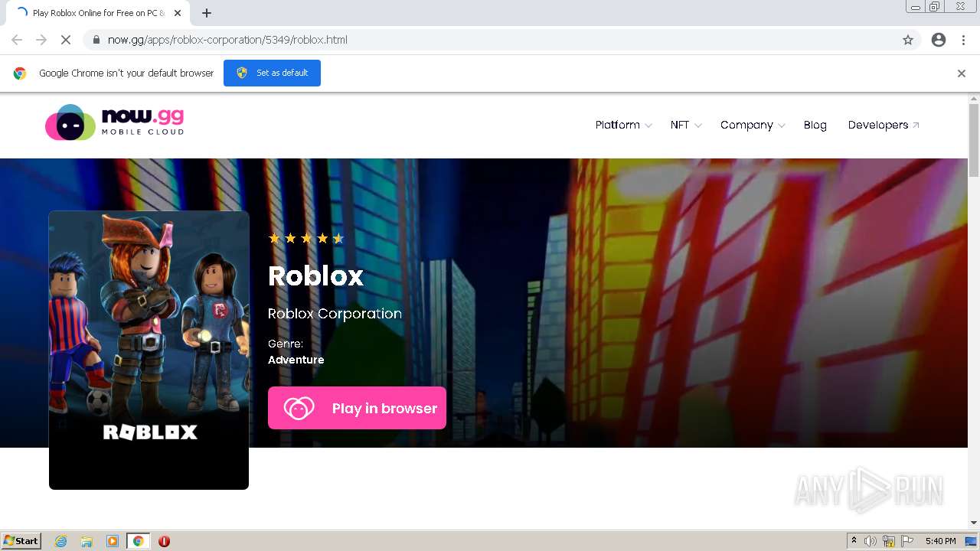The width and height of the screenshot is (980, 551).
Task: Expand the NFT menu
Action: [685, 125]
